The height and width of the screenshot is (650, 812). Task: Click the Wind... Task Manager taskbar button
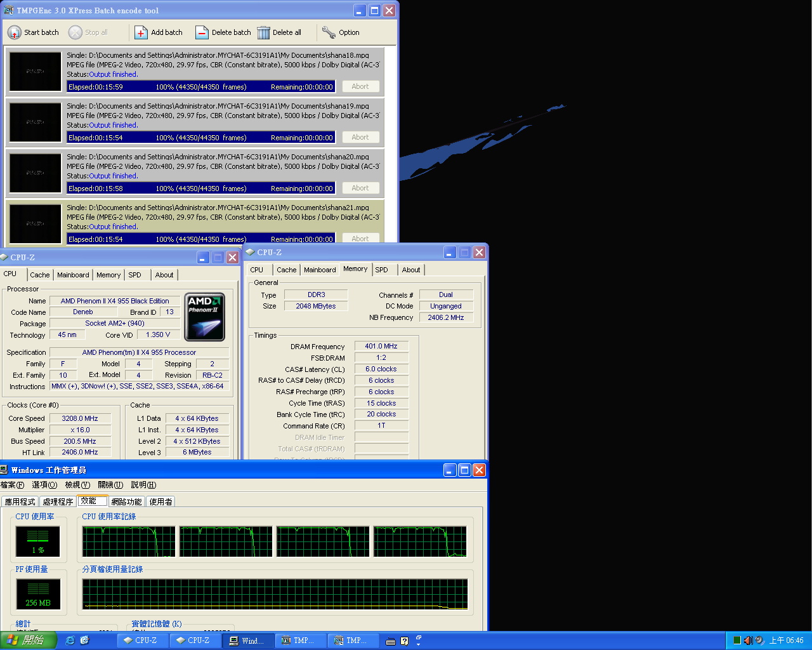[249, 640]
